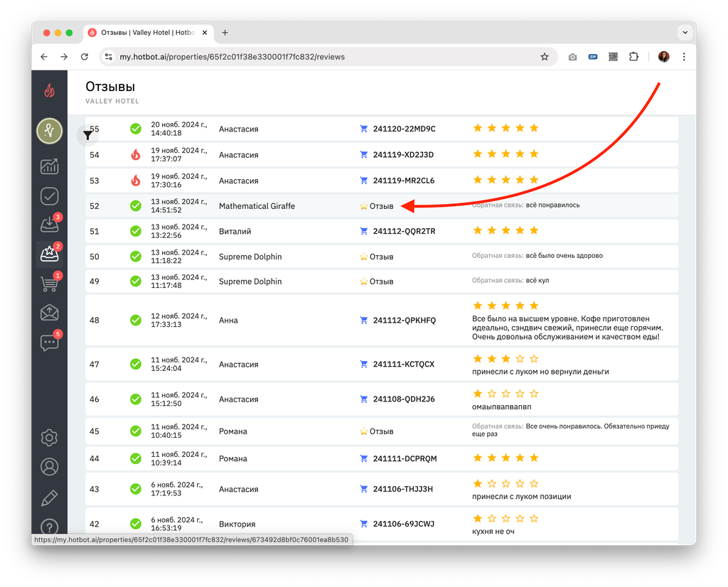Viewport: 728px width, 587px height.
Task: Open order link 241120-22MD9C
Action: click(404, 129)
